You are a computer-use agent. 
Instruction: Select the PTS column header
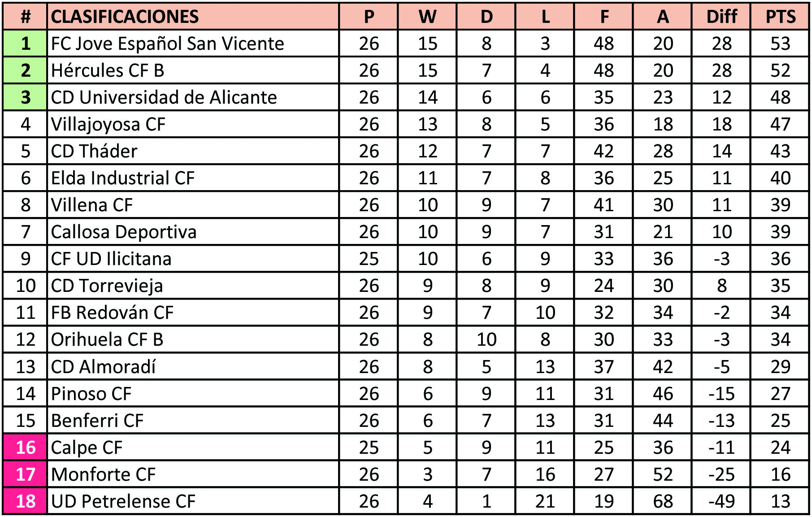pyautogui.click(x=780, y=17)
